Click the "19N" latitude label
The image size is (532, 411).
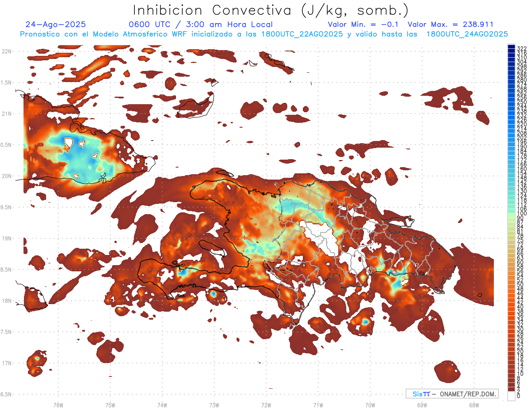click(x=6, y=238)
